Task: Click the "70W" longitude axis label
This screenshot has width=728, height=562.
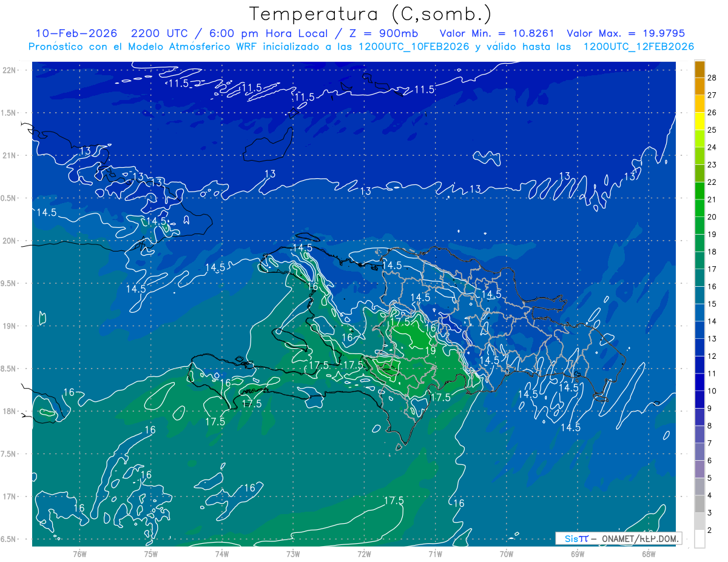Action: pos(507,554)
